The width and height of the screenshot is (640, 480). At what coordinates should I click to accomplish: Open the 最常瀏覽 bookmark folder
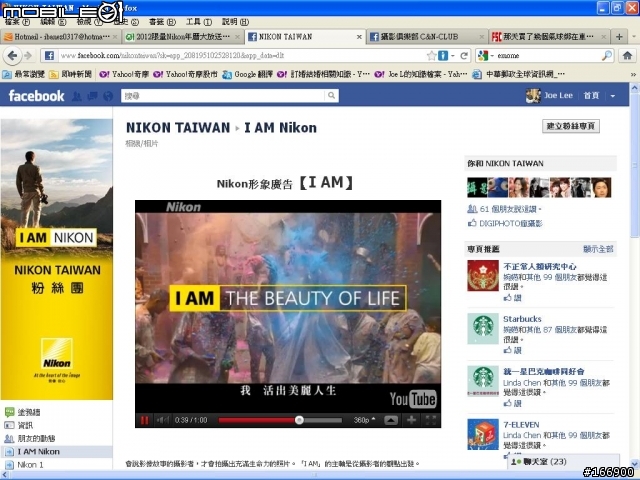click(23, 74)
